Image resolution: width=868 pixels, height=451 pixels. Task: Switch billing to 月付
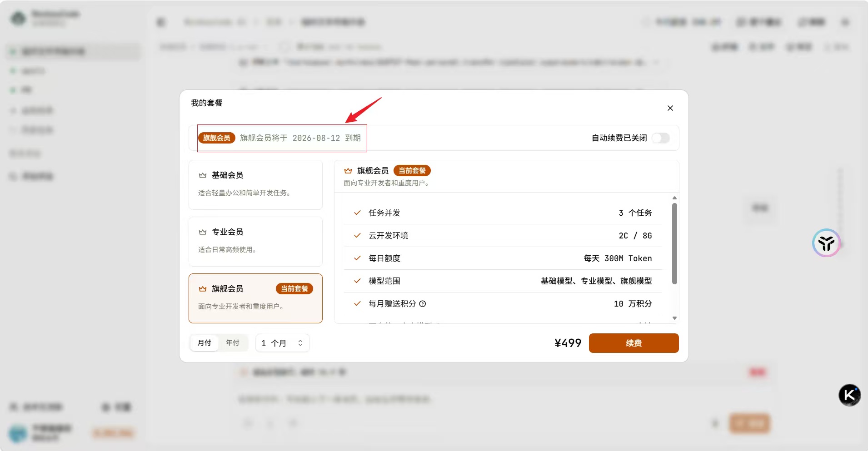coord(205,343)
